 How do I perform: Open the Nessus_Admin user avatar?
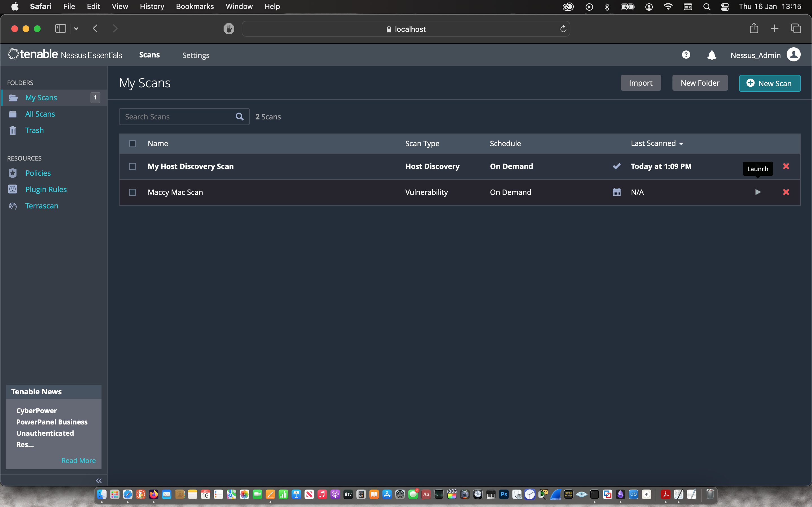pos(794,55)
